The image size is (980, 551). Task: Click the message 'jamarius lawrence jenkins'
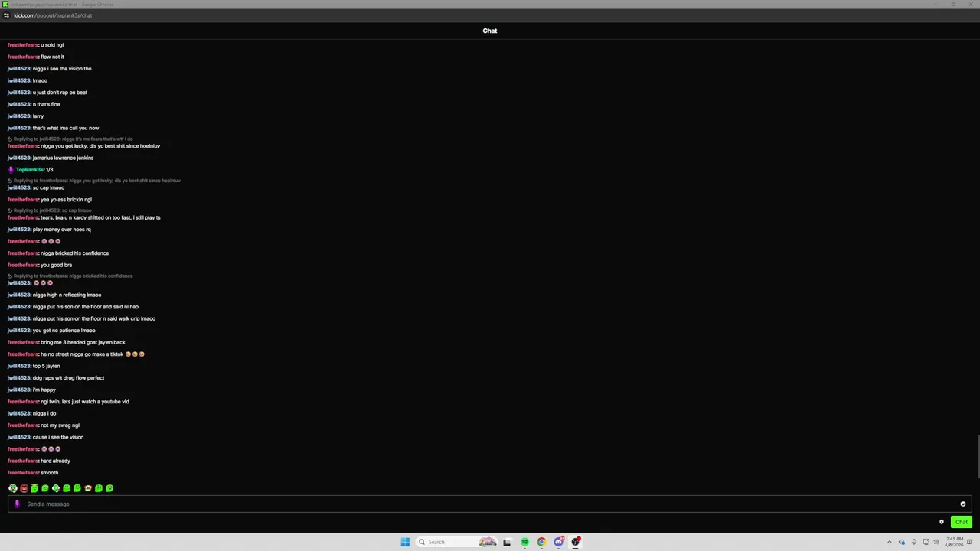pyautogui.click(x=63, y=158)
